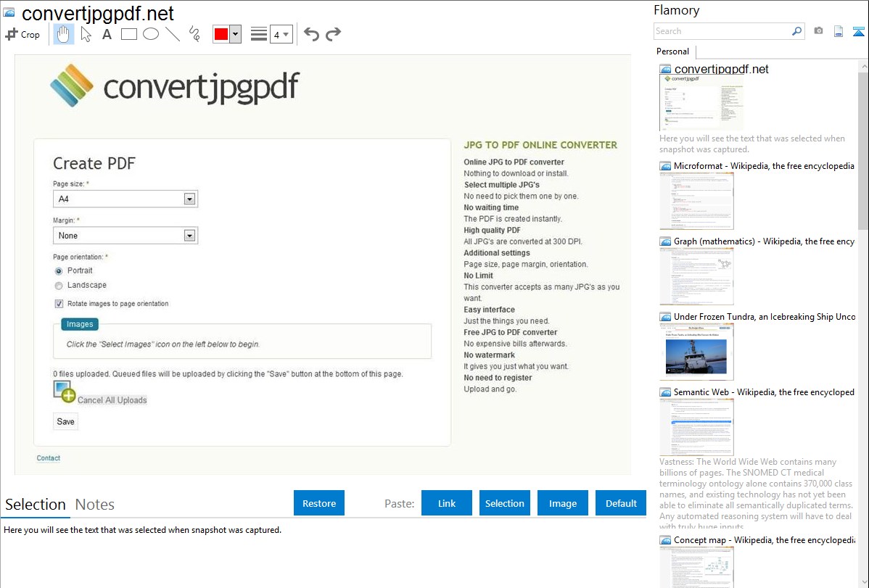
Task: Open the color picker dropdown arrow
Action: [236, 34]
